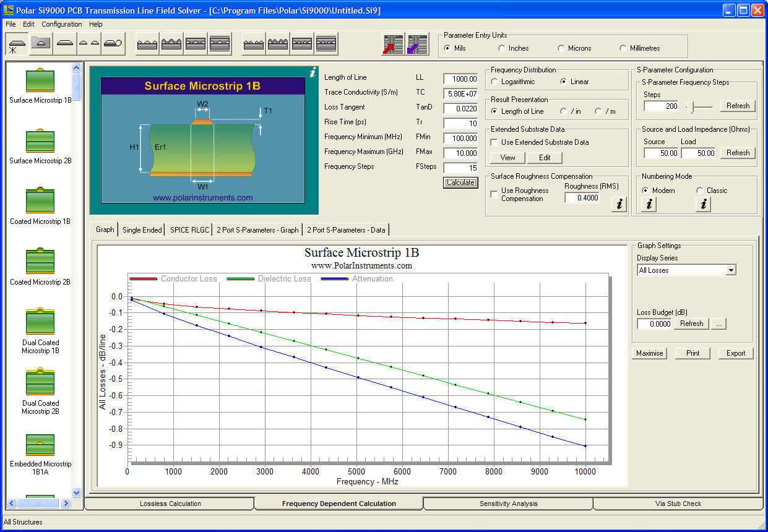Open the 2 Port S-Parameters - Data tab

pos(346,230)
